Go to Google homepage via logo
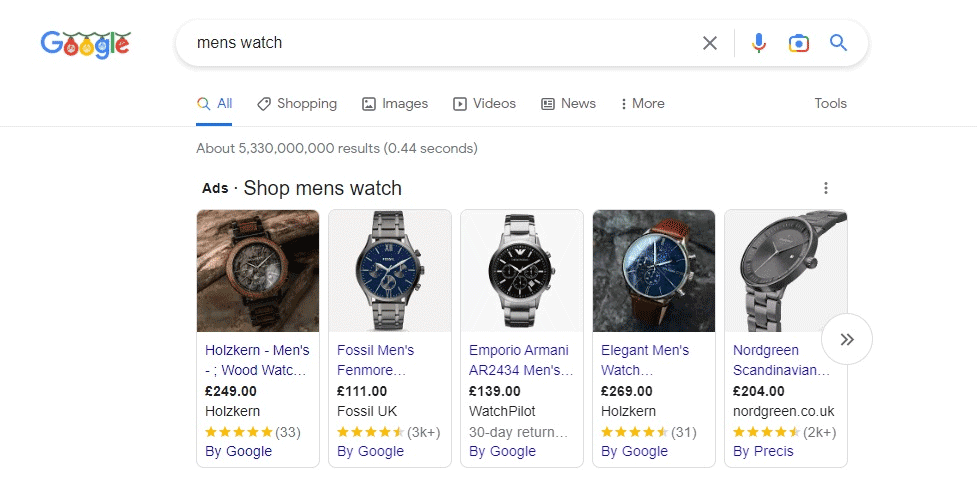The height and width of the screenshot is (502, 977). pyautogui.click(x=86, y=44)
